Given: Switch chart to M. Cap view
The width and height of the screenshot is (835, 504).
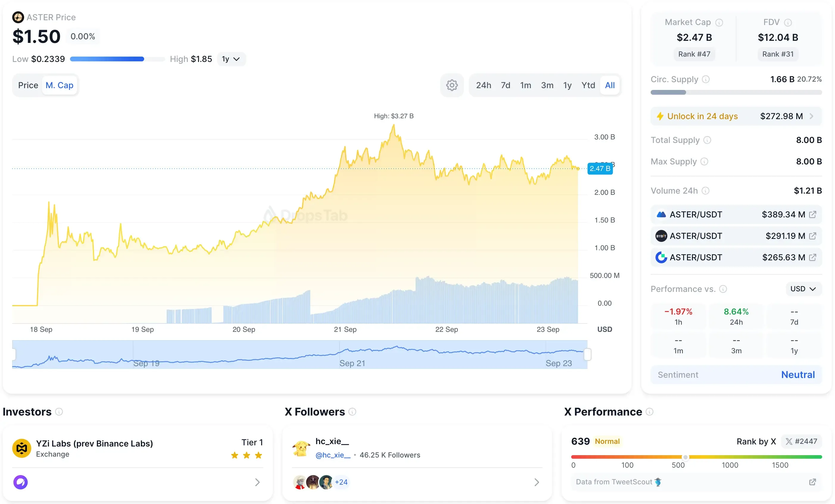Looking at the screenshot, I should (59, 85).
